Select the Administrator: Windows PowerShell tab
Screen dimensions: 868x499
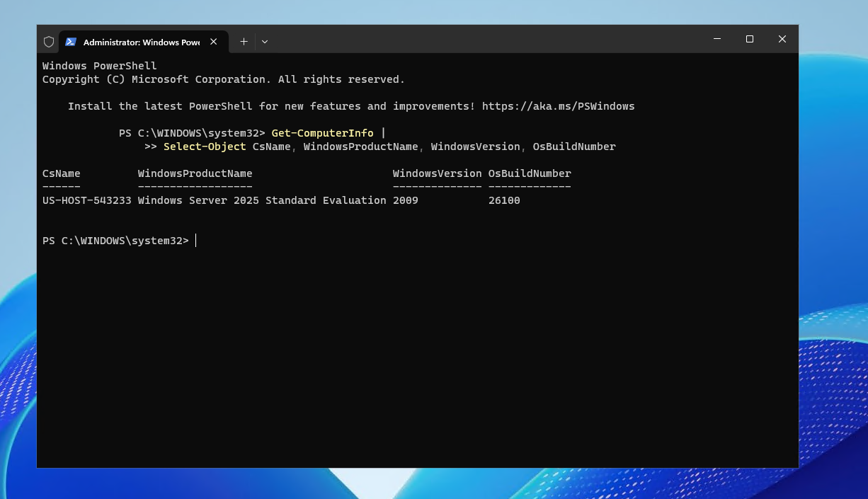click(x=142, y=42)
